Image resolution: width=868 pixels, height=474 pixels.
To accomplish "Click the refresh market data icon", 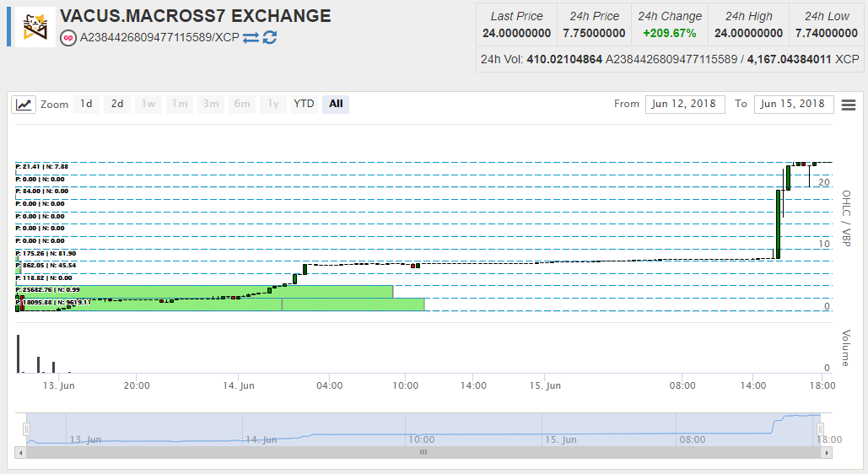I will 270,38.
